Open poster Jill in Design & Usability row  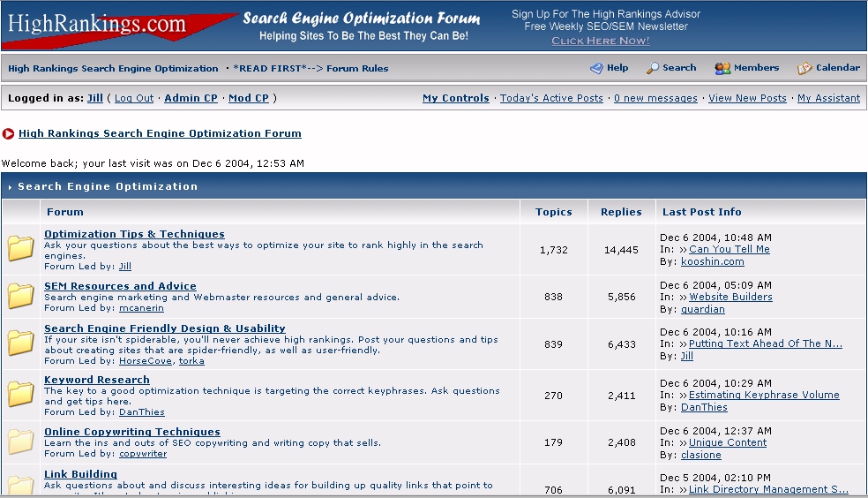coord(687,356)
